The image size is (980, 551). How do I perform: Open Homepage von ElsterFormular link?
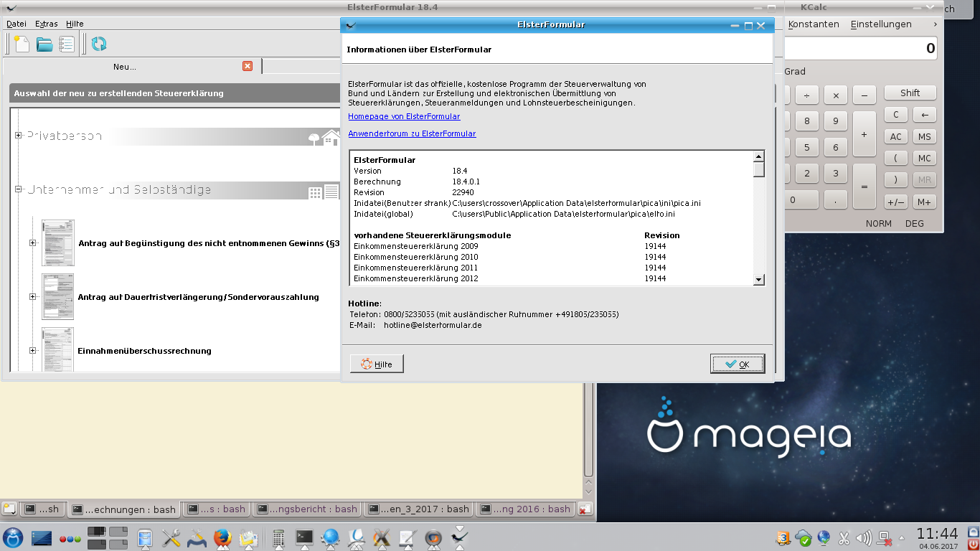(404, 116)
